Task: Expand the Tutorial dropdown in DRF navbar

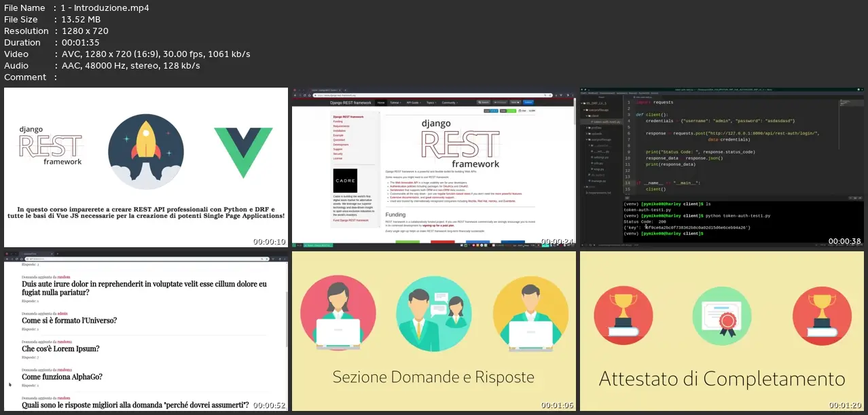Action: (395, 103)
